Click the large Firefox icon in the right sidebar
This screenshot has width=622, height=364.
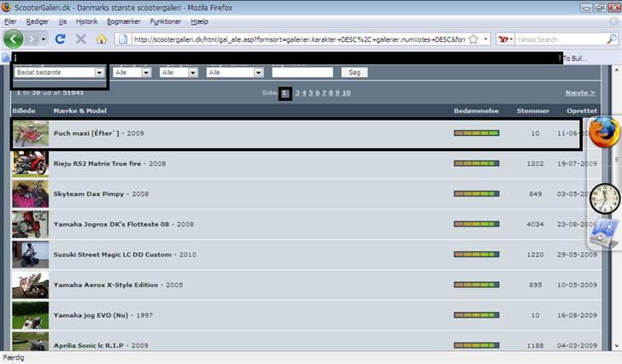point(604,132)
